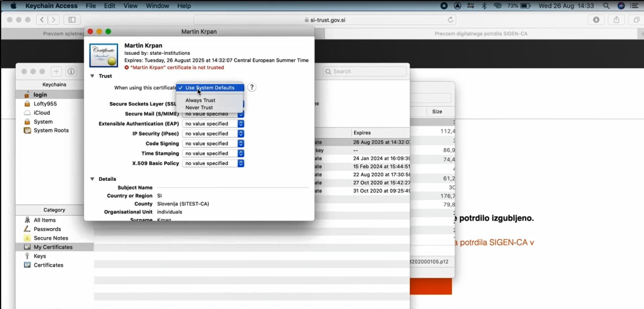This screenshot has width=644, height=309.
Task: Open the Extensible Authentication (EAP) dropdown
Action: pyautogui.click(x=213, y=124)
